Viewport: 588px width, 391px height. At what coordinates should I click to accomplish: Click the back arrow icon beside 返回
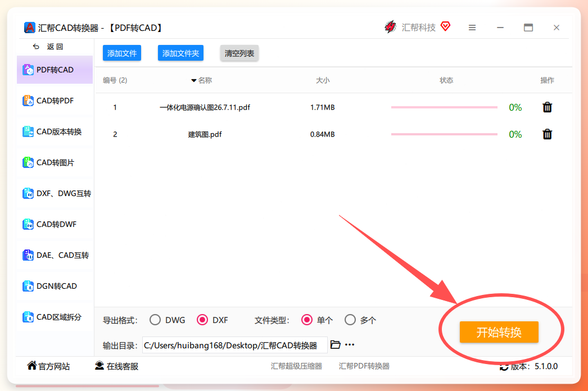(37, 47)
